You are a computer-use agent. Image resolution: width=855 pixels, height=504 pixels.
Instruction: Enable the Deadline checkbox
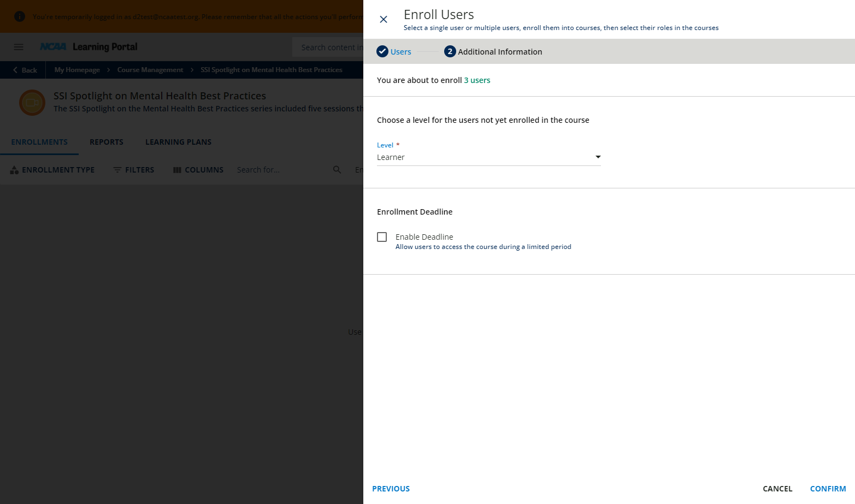[382, 237]
